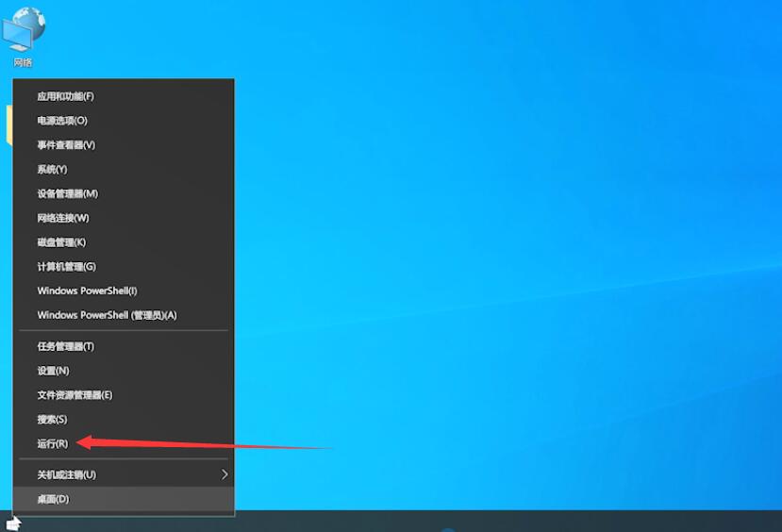Open the 网络 desktop icon
Image resolution: width=782 pixels, height=532 pixels.
point(24,38)
